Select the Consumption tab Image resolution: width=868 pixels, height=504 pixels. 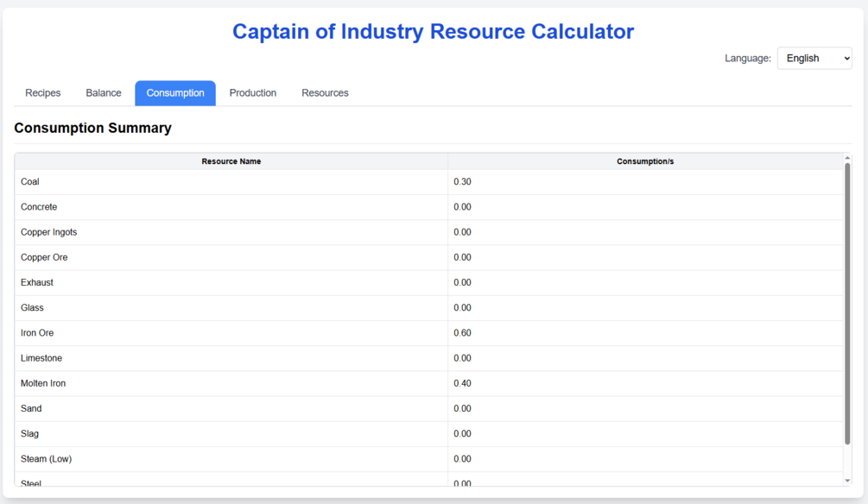point(175,93)
